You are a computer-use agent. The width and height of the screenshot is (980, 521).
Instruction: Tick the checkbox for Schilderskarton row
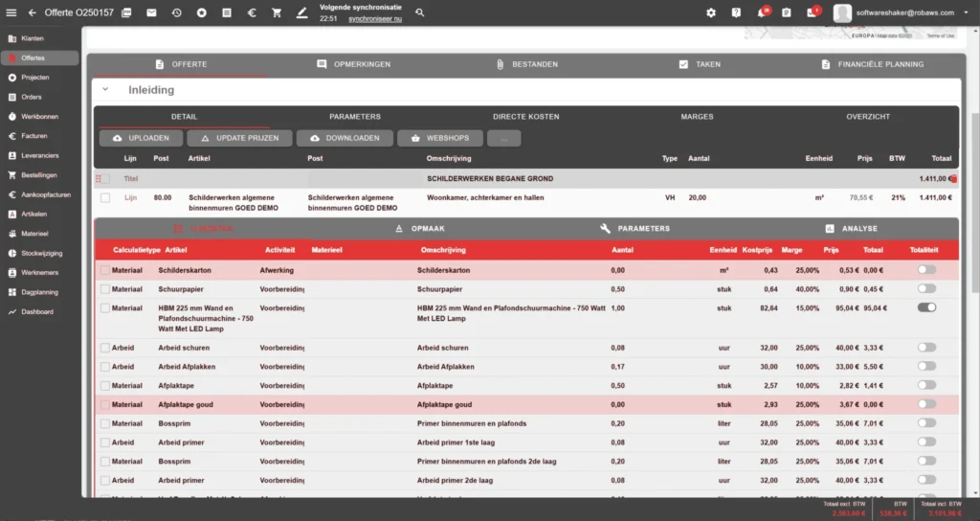click(105, 270)
